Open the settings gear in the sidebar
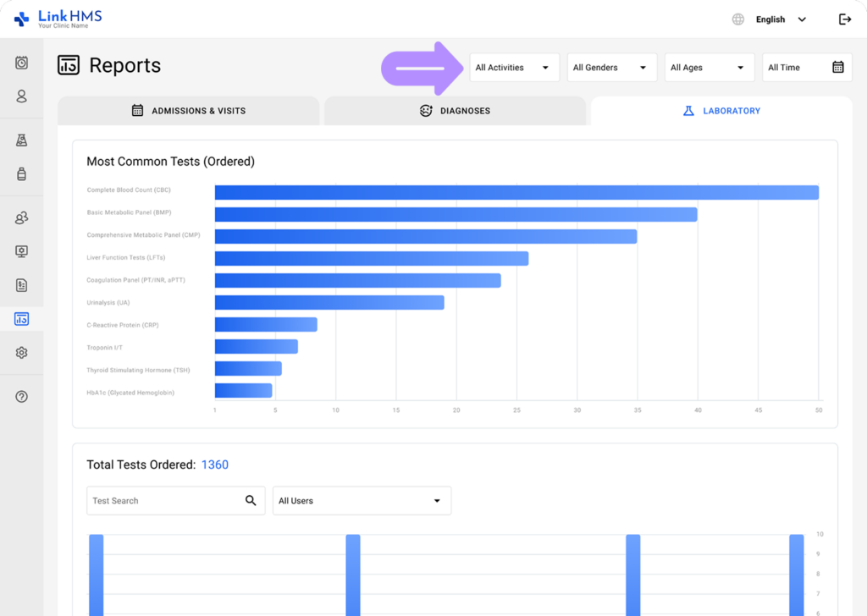Screen dimensions: 867x616 (21, 353)
